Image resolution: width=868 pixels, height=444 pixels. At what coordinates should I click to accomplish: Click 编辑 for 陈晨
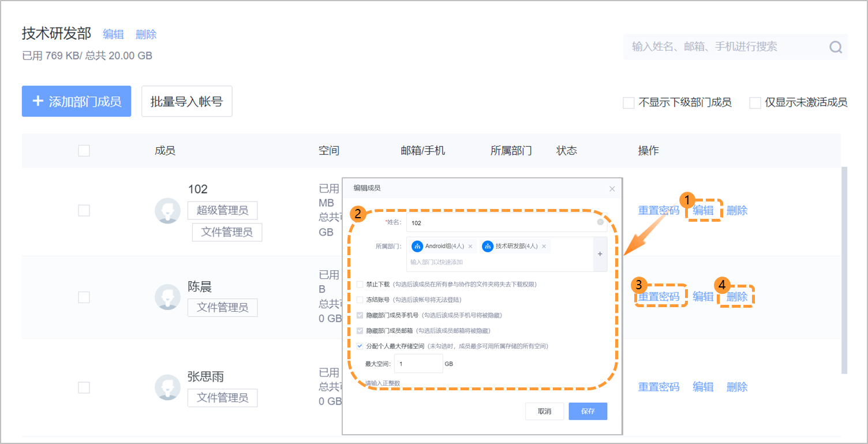click(x=703, y=297)
